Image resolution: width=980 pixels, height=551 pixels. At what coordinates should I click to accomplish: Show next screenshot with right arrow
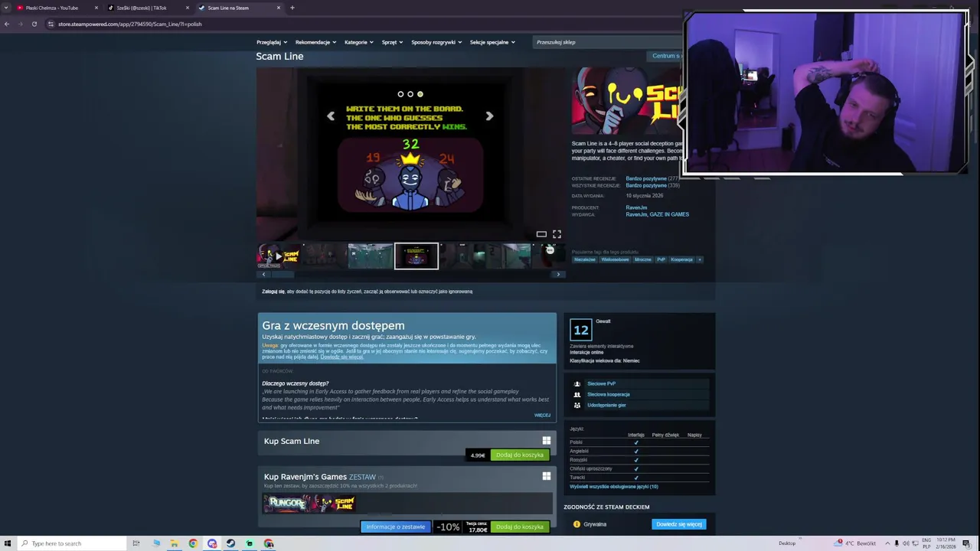click(489, 116)
